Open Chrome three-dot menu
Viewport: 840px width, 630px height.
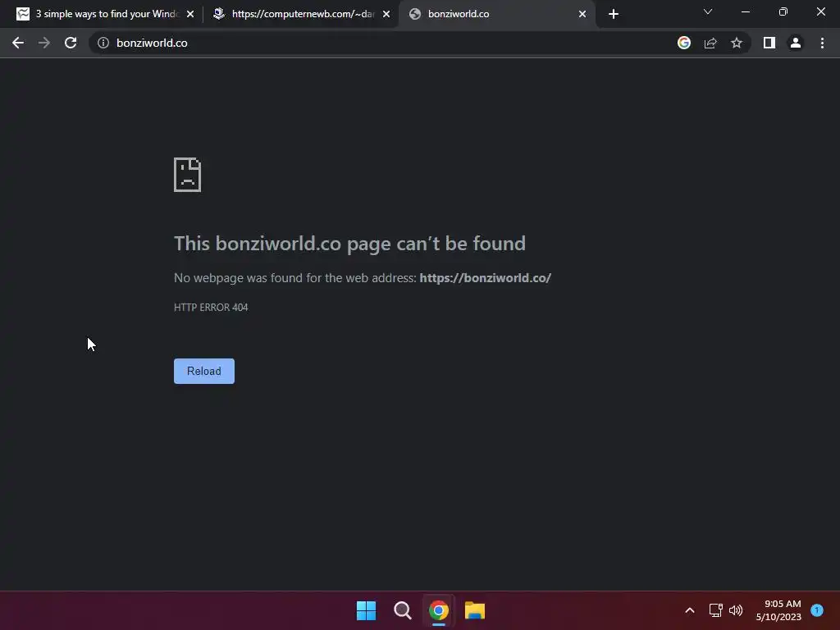click(x=822, y=43)
